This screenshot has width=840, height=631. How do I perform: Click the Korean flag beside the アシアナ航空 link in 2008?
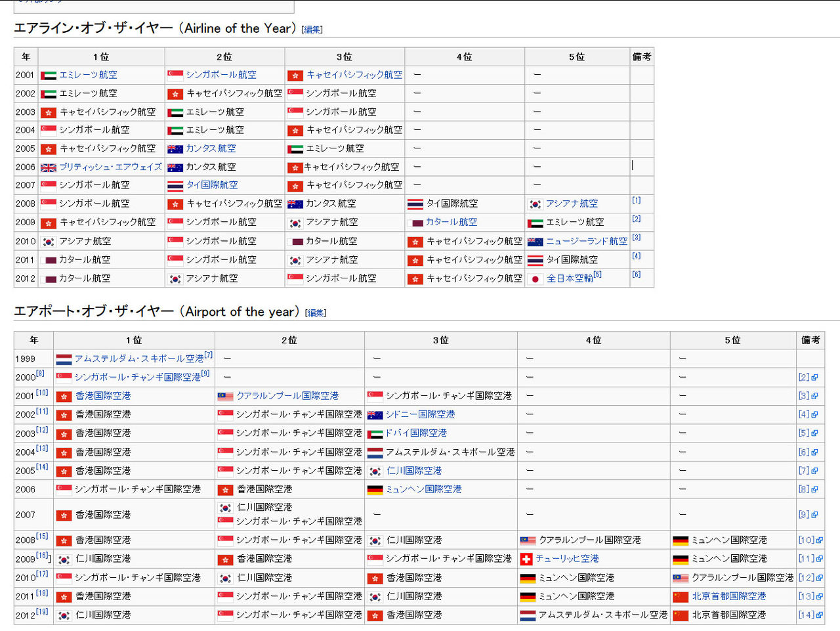535,204
